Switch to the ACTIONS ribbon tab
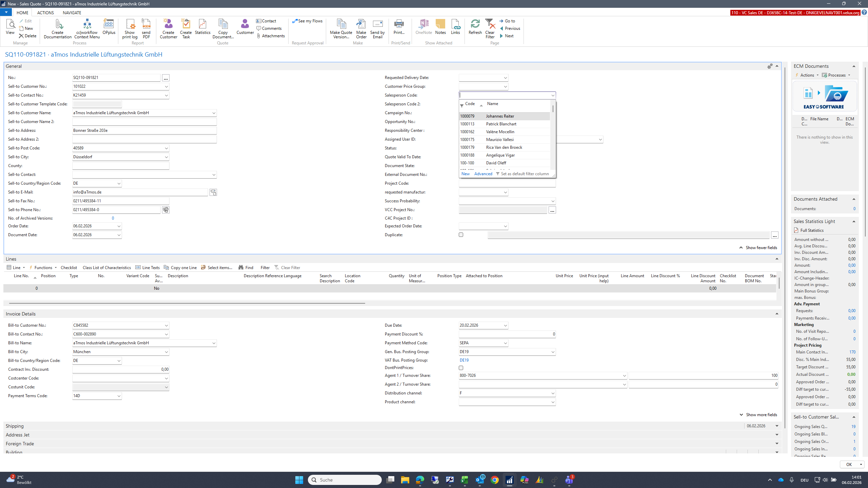Image resolution: width=868 pixels, height=488 pixels. (45, 13)
